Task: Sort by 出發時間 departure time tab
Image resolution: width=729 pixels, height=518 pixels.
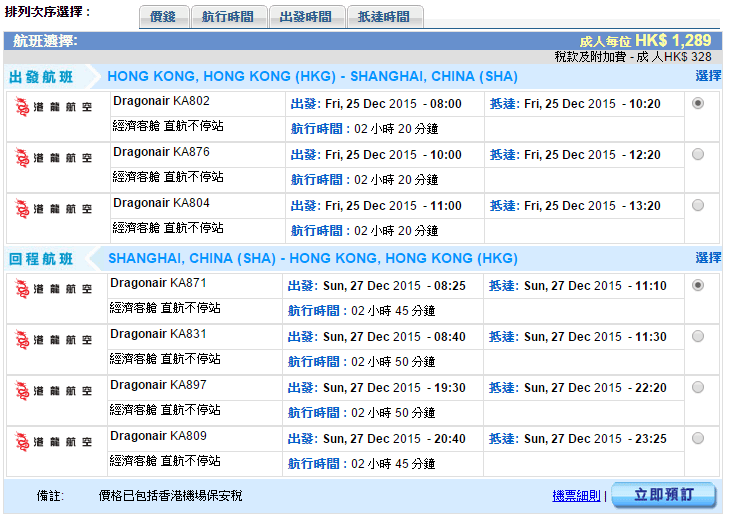Action: (307, 17)
